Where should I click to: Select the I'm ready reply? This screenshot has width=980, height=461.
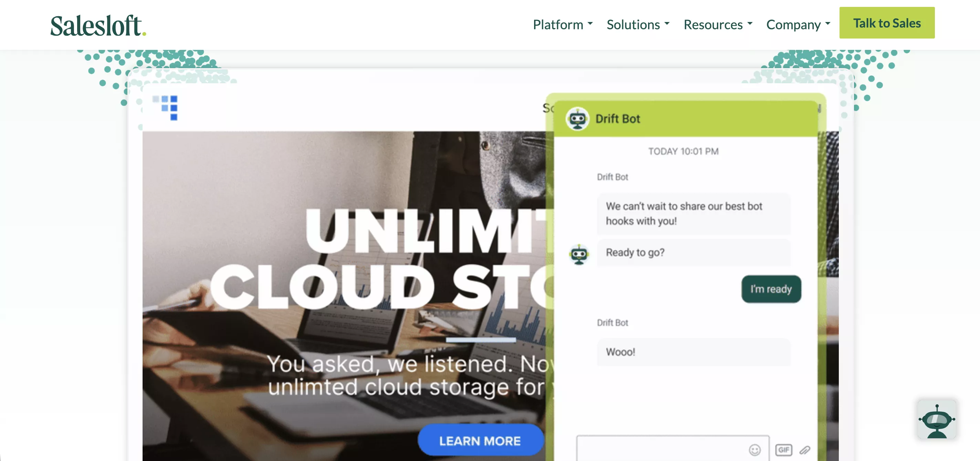[771, 289]
